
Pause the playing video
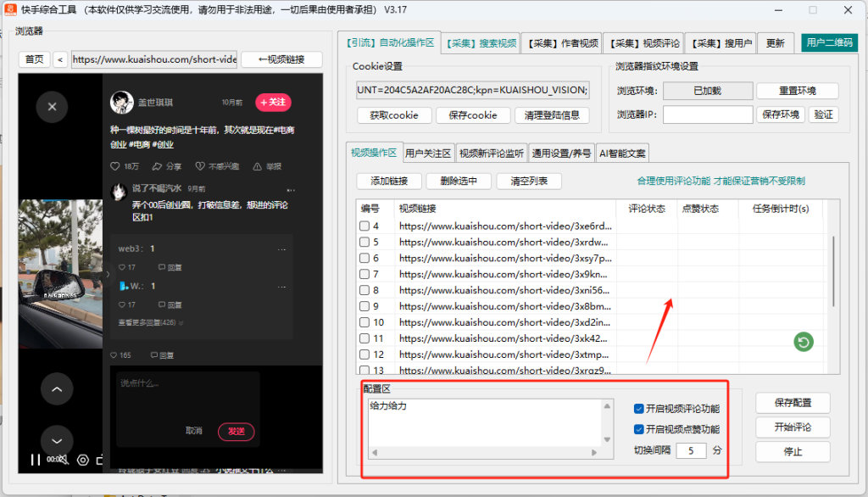pos(36,459)
